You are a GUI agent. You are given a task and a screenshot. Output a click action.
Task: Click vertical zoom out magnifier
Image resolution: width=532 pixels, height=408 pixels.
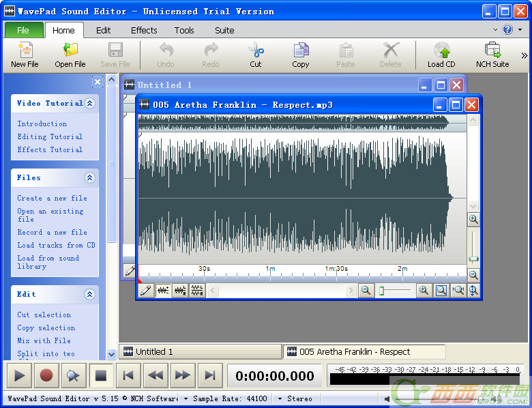pyautogui.click(x=473, y=275)
